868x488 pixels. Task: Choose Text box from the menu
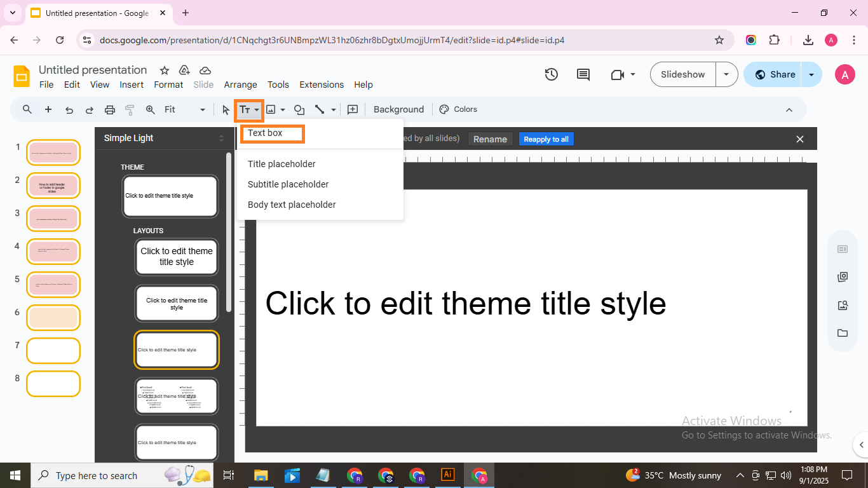tap(266, 133)
